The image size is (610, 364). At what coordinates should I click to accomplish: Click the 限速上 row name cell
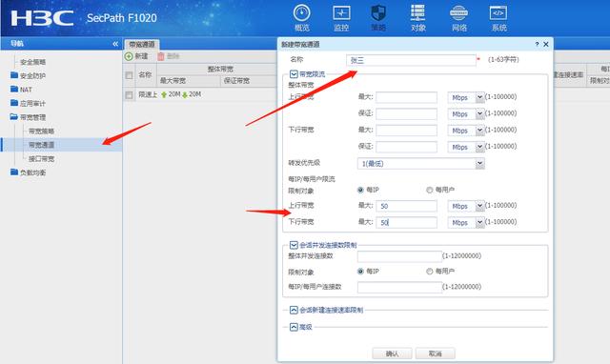click(x=148, y=94)
